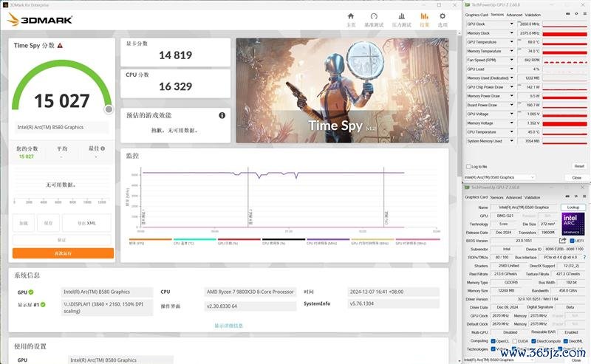Open the options gear icon in 3DMark
Viewport: 591px width, 364px height.
(x=443, y=16)
